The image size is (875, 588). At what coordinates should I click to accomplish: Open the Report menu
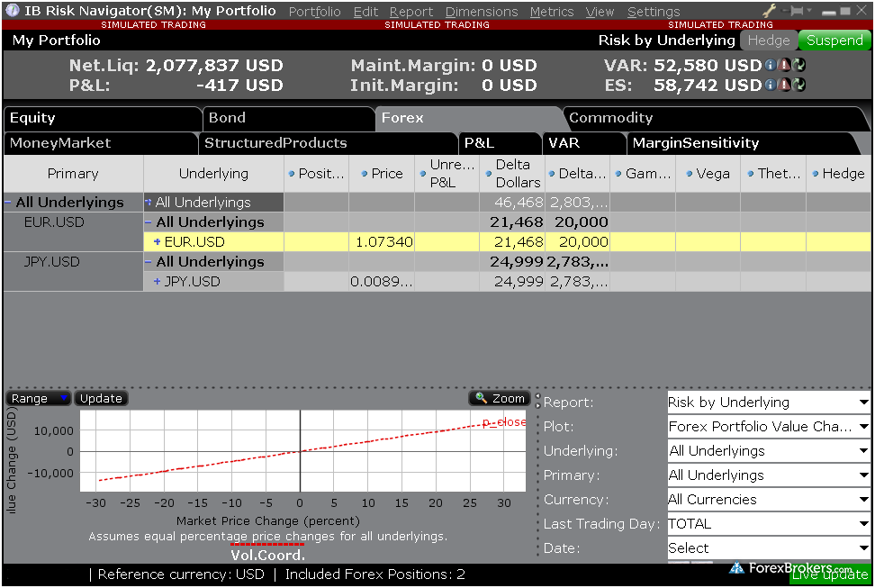point(411,12)
